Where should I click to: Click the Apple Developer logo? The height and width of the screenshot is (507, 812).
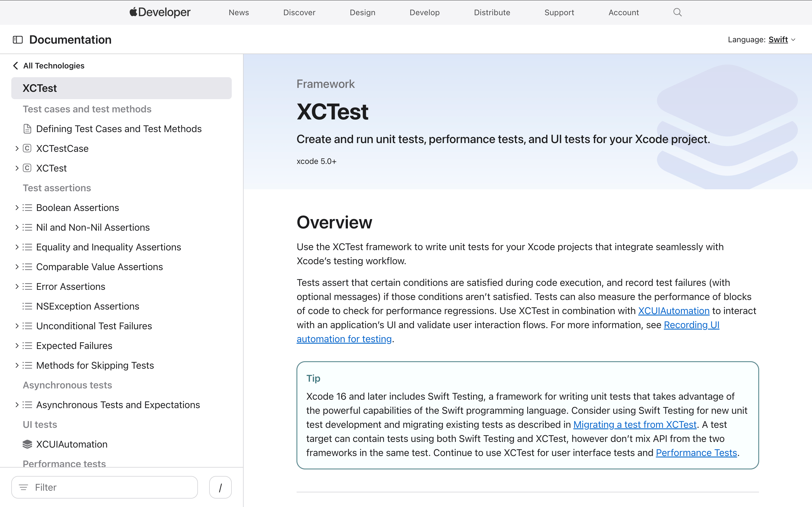pos(160,12)
